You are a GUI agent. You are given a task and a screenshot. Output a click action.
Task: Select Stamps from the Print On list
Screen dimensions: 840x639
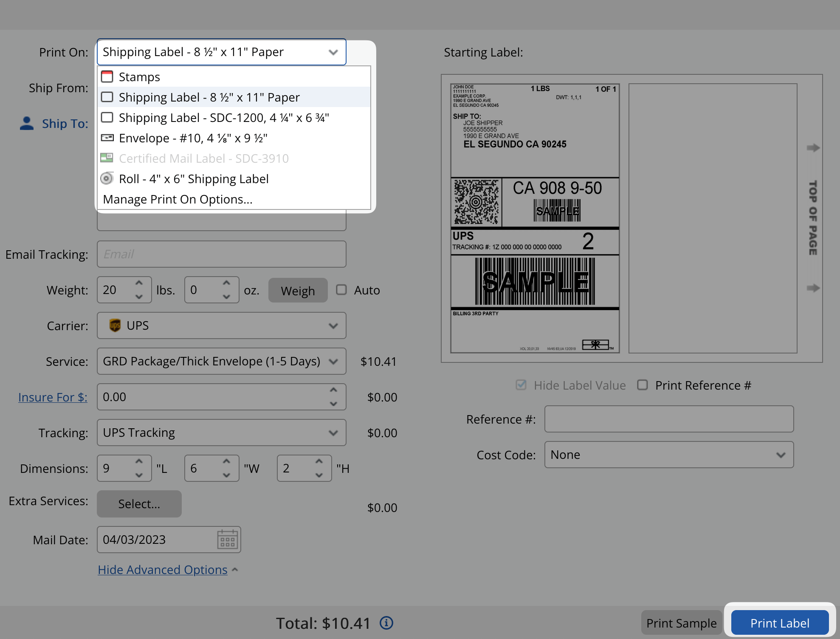234,76
